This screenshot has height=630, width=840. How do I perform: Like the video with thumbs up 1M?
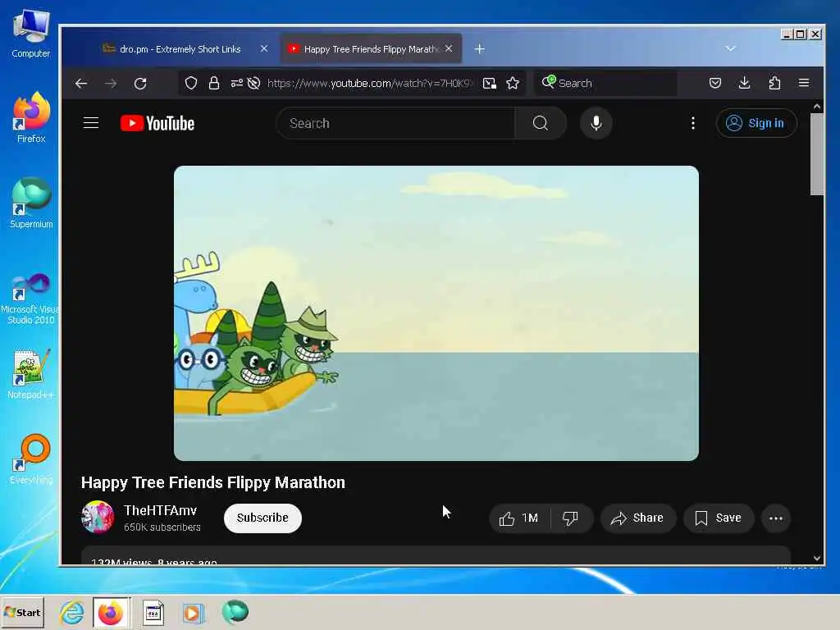[518, 518]
